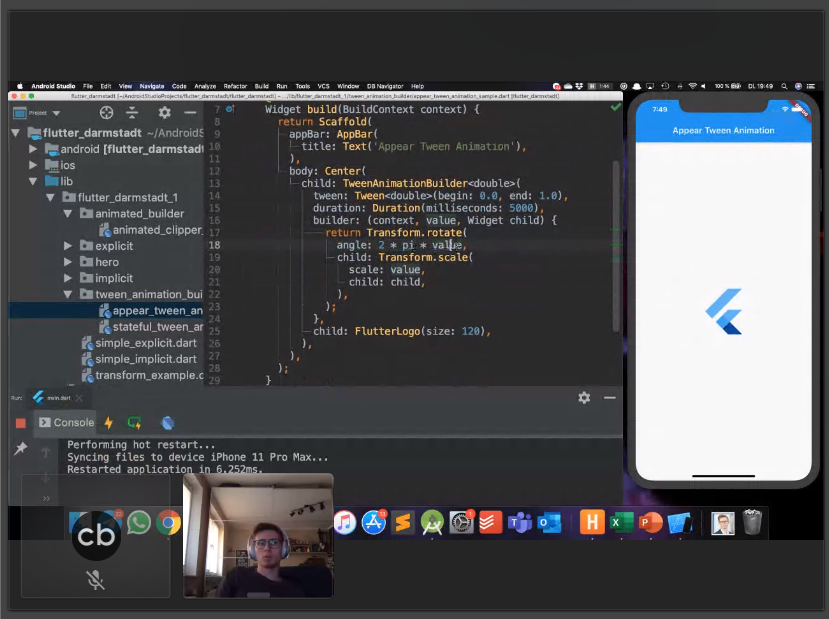Select the stateful_tween file in tree
The image size is (829, 619).
coord(151,327)
